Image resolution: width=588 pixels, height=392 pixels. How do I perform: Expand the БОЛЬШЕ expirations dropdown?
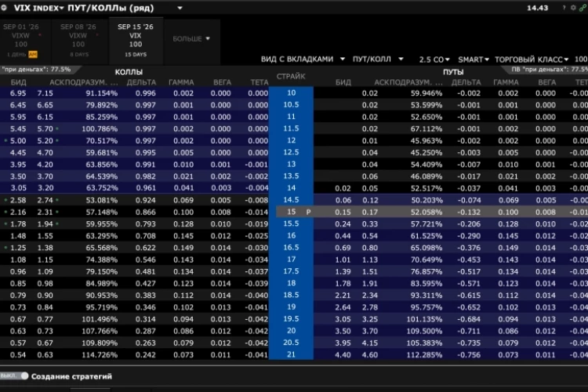[191, 38]
